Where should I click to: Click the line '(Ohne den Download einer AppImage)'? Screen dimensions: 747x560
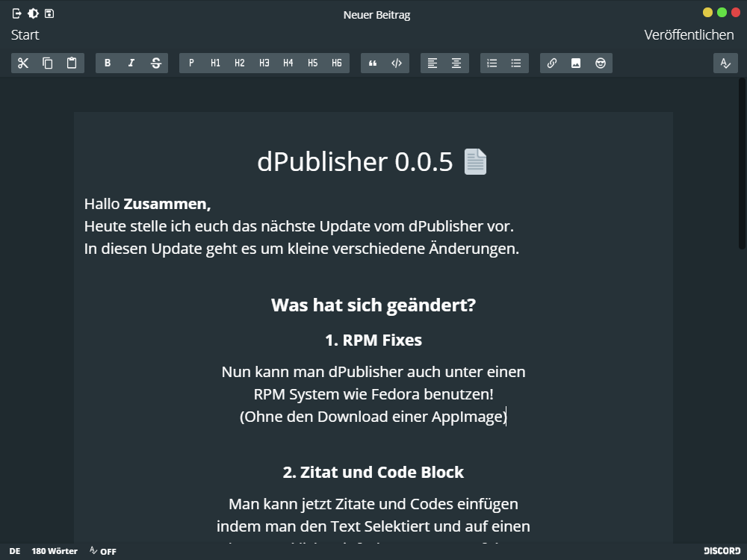coord(373,417)
